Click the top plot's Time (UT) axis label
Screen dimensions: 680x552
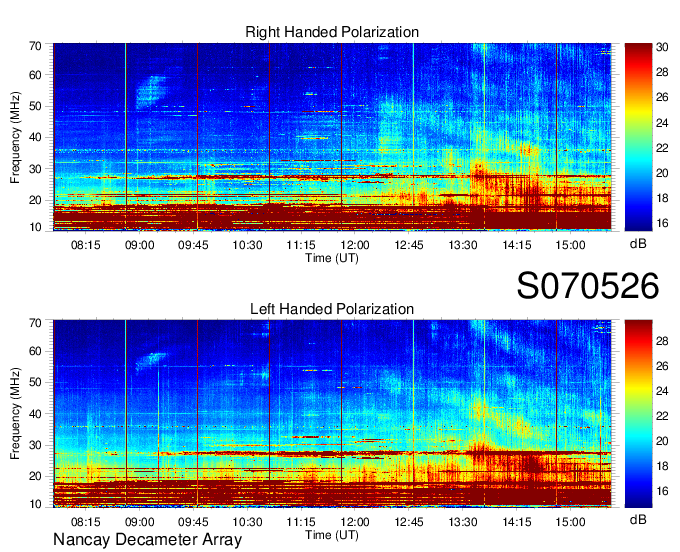332,258
